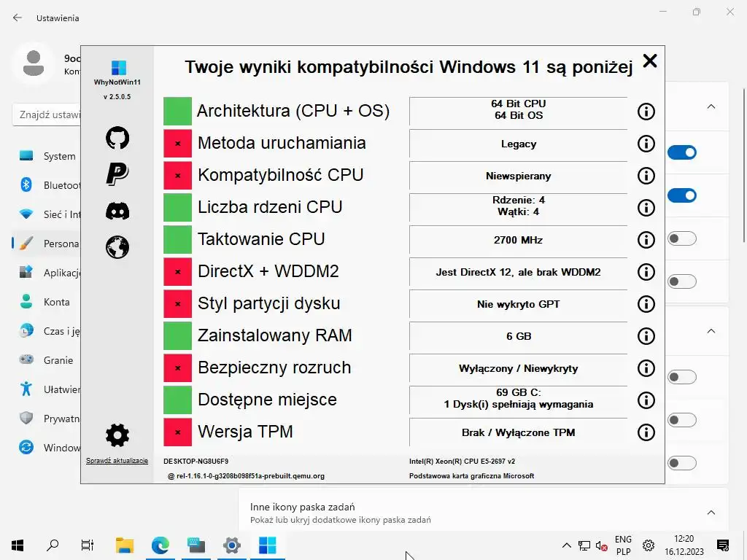Show info for Wersja TPM
This screenshot has height=560, width=747.
point(646,432)
